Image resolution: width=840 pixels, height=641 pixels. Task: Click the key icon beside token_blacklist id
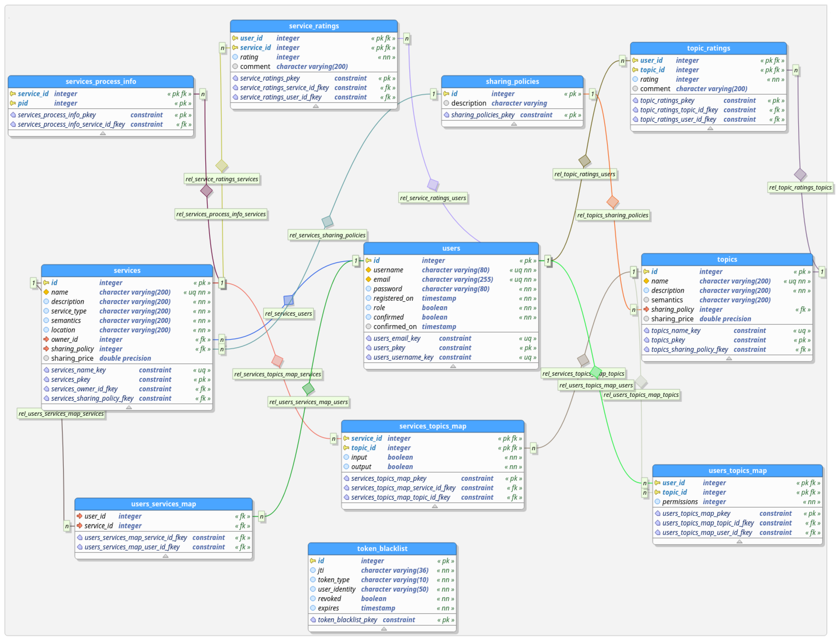[313, 561]
